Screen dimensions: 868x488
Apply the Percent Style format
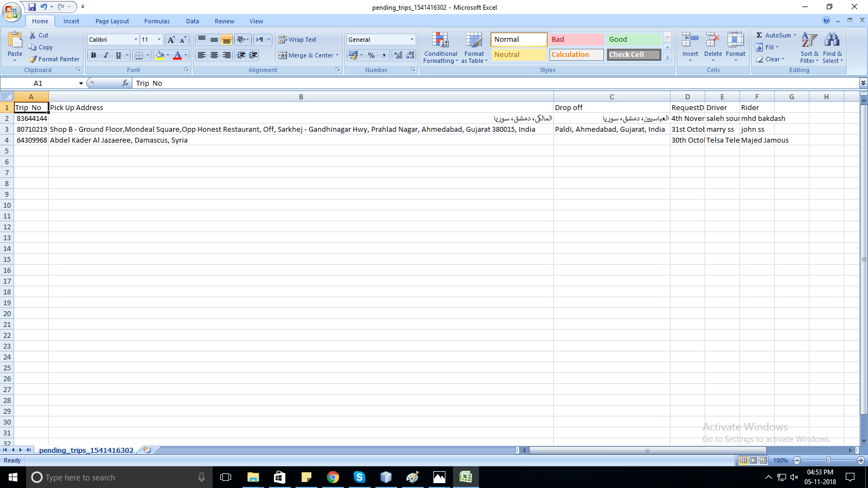(372, 55)
